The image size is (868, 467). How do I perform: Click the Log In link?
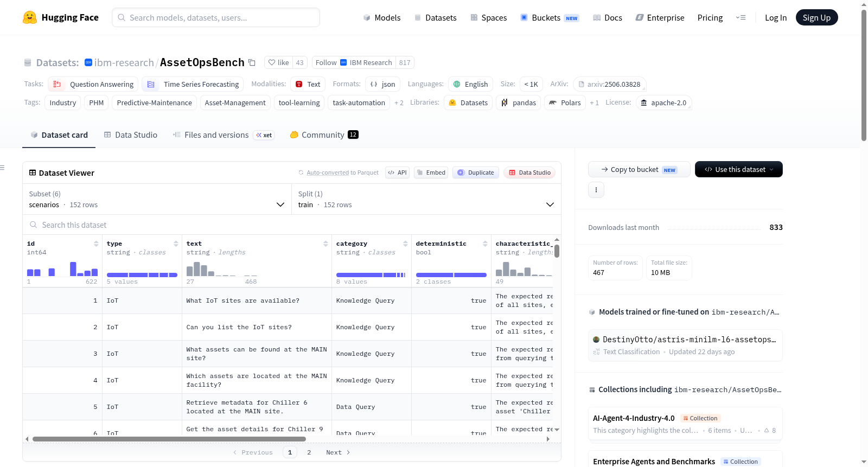coord(776,17)
